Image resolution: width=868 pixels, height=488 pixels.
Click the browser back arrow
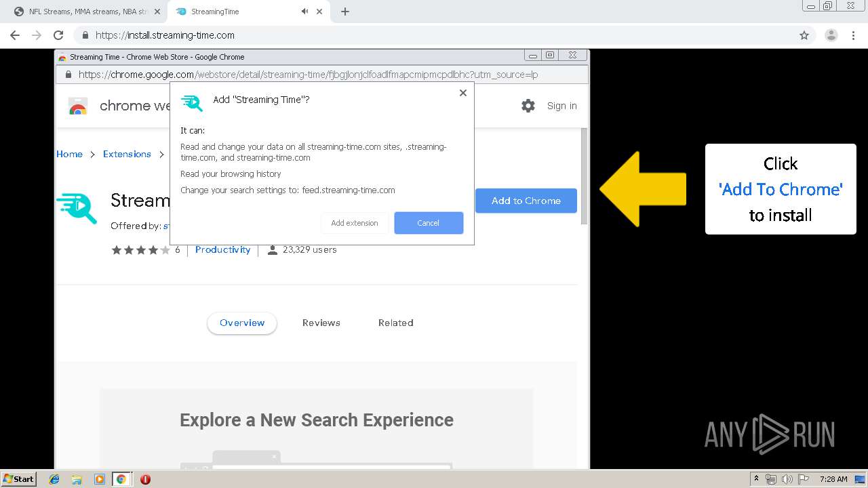pos(15,35)
